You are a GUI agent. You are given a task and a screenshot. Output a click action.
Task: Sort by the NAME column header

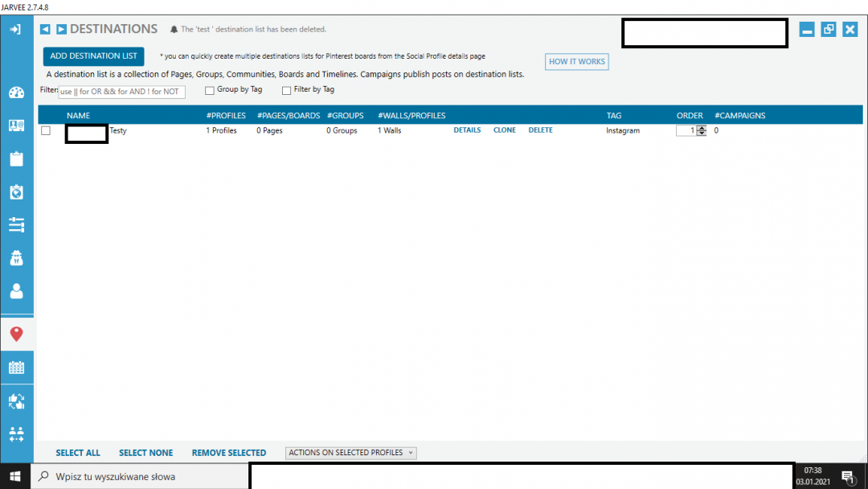pos(78,116)
